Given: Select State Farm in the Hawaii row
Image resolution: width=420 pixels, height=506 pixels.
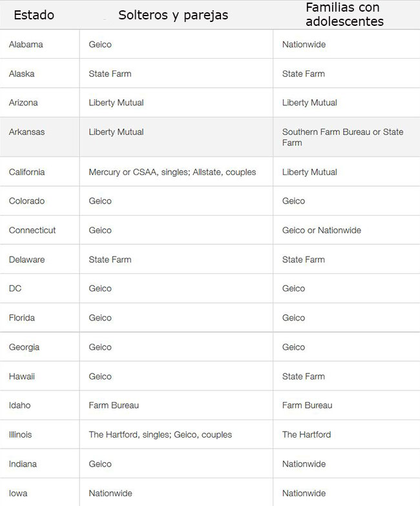Looking at the screenshot, I should click(x=304, y=376).
